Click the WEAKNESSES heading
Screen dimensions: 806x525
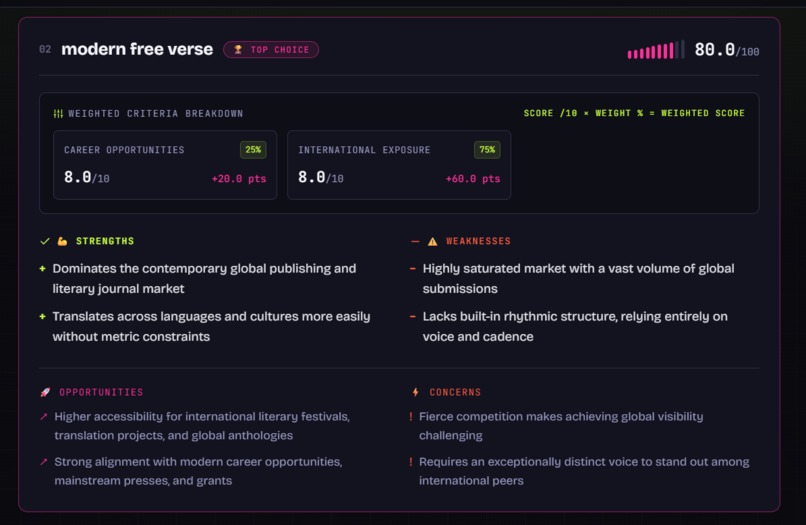click(478, 241)
